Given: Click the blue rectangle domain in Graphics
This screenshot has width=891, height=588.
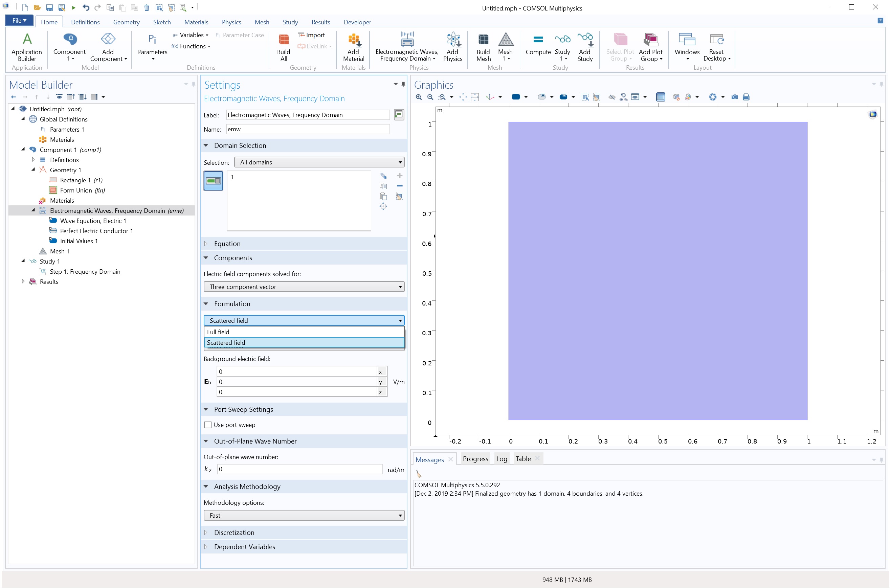Looking at the screenshot, I should pyautogui.click(x=658, y=271).
